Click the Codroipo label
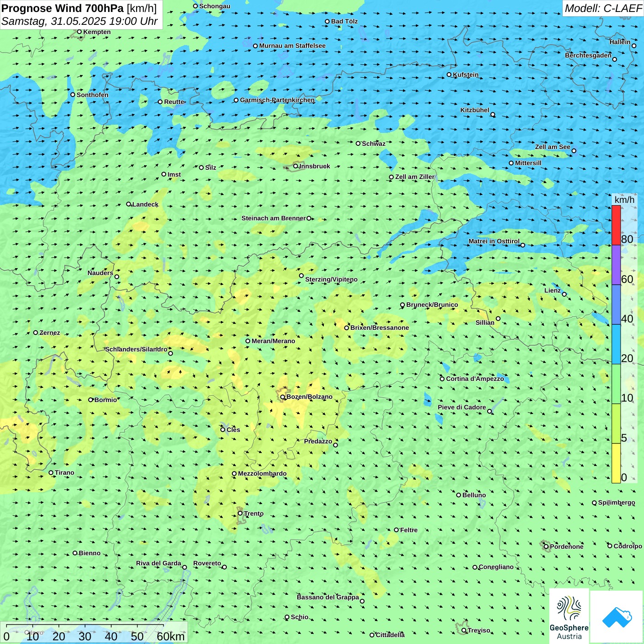 pos(627,546)
